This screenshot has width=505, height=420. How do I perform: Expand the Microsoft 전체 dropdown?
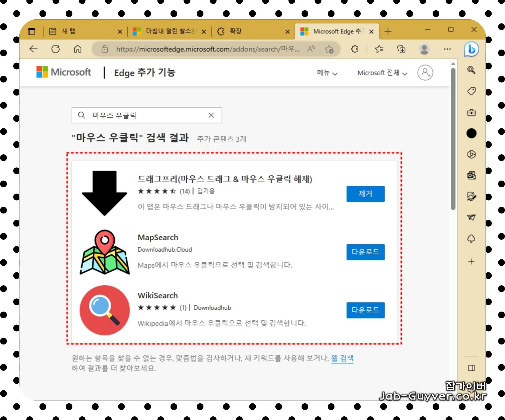tap(382, 73)
